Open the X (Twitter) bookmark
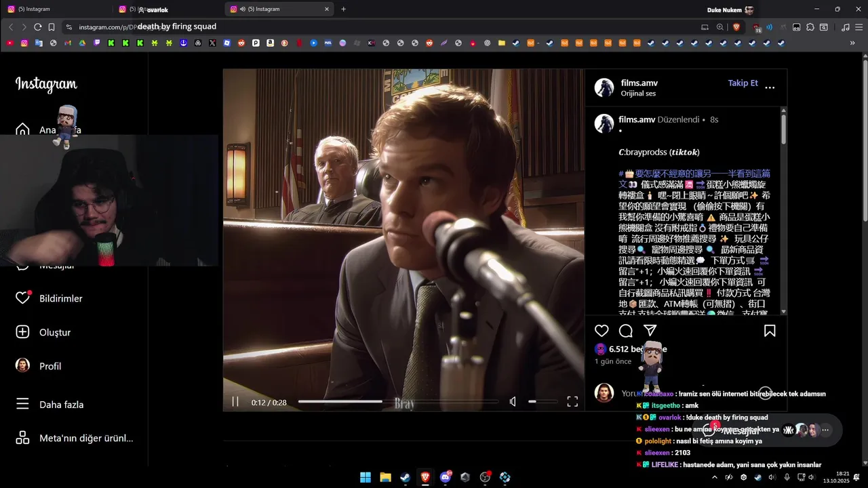 (212, 43)
